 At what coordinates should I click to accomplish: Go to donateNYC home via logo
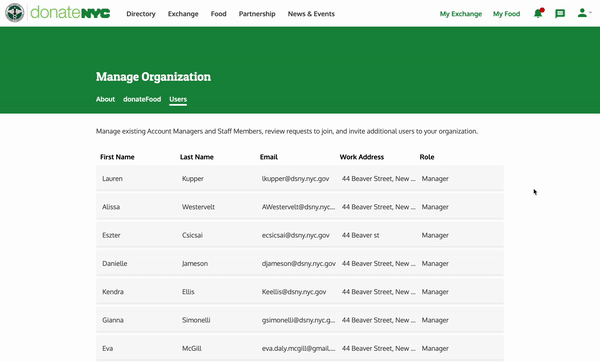[70, 13]
